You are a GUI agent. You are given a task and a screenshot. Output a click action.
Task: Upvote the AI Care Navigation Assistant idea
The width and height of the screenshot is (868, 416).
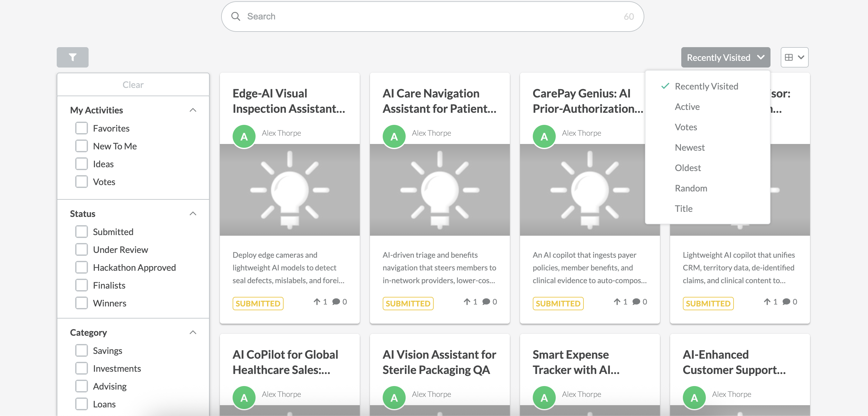coord(467,301)
